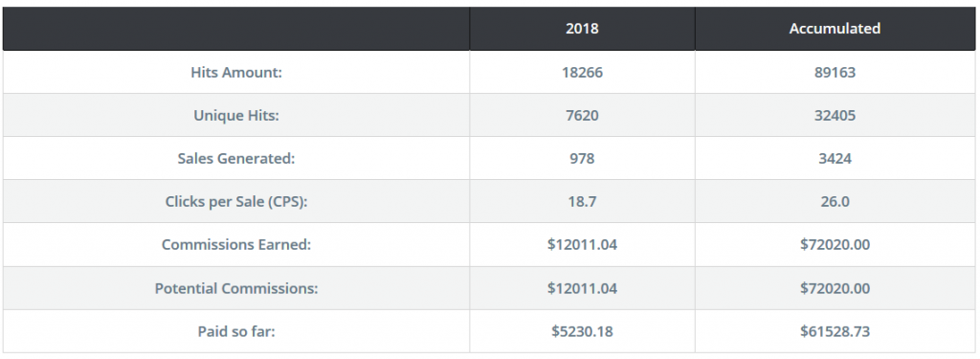
Task: Select the Hits Amount row label
Action: [236, 73]
